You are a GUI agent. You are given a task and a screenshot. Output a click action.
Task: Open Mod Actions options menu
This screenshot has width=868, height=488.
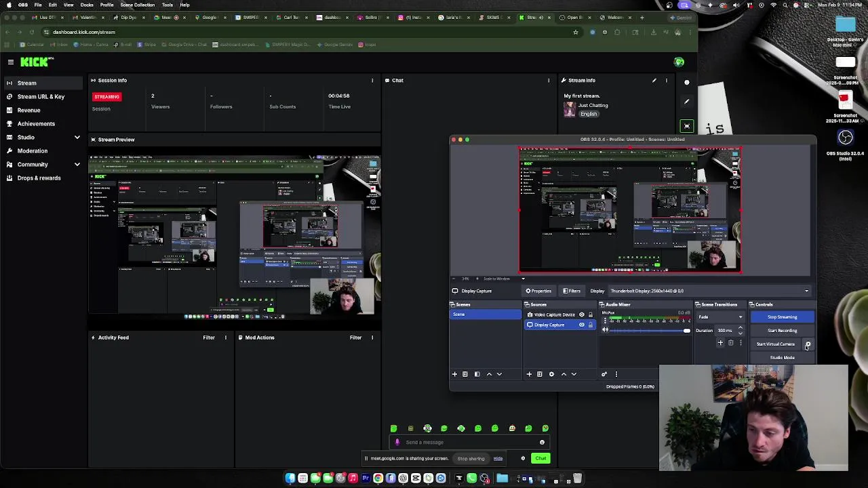click(x=372, y=338)
